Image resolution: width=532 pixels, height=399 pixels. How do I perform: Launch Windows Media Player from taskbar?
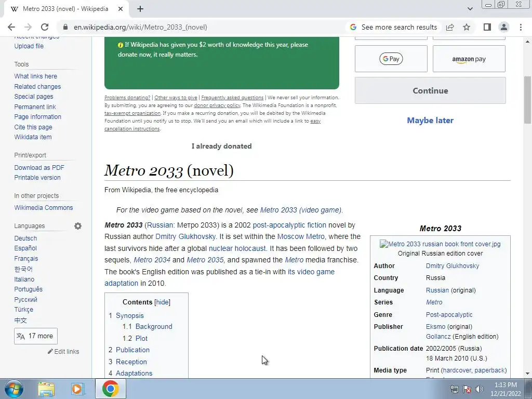(x=78, y=389)
